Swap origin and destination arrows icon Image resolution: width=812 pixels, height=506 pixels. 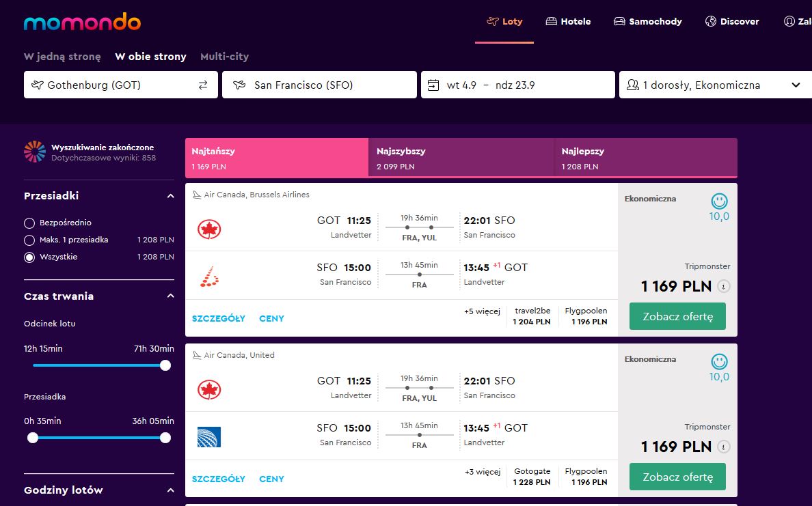click(203, 85)
